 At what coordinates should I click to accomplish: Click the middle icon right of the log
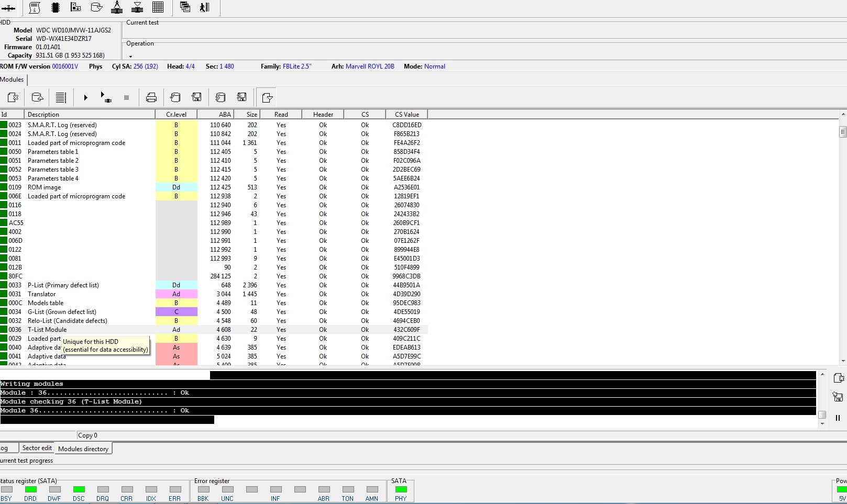tap(838, 397)
